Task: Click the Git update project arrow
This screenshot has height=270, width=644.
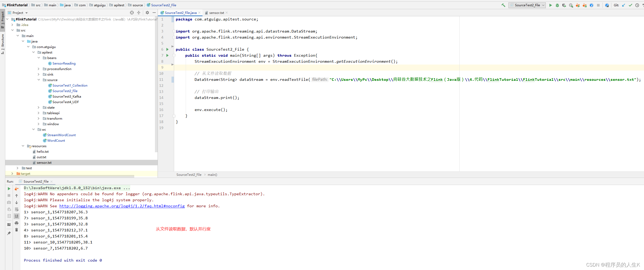Action: tap(624, 5)
